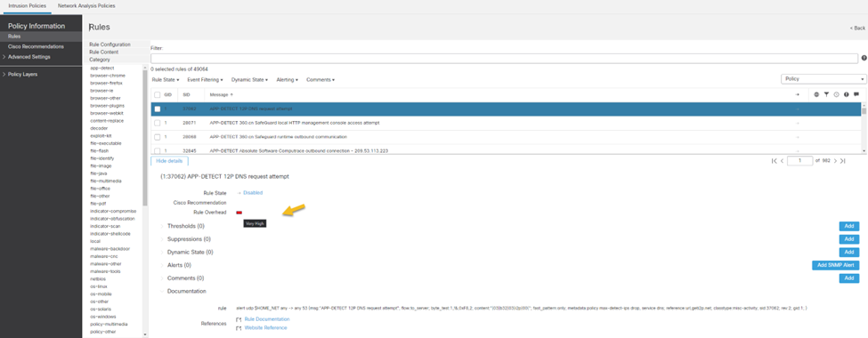Click external link icon beside Website Reference
This screenshot has width=868, height=338.
point(239,328)
